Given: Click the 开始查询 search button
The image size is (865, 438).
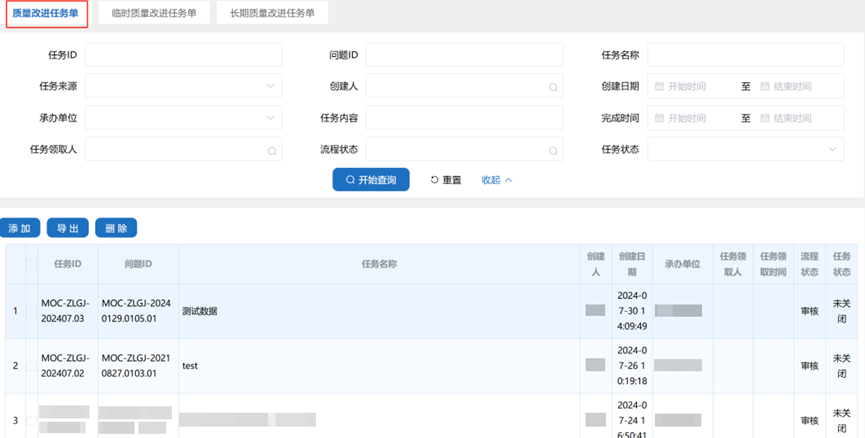Looking at the screenshot, I should tap(371, 180).
